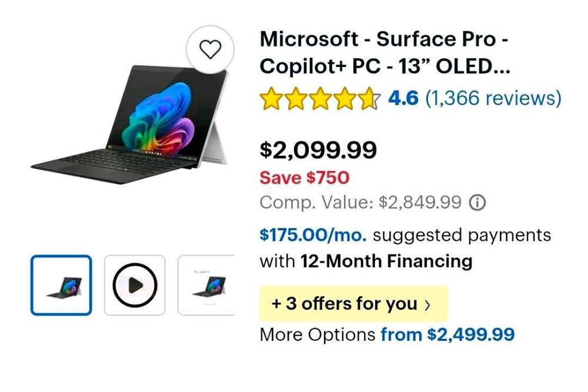Image resolution: width=588 pixels, height=392 pixels.
Task: Open the Microsoft Surface Pro product title
Action: (385, 52)
